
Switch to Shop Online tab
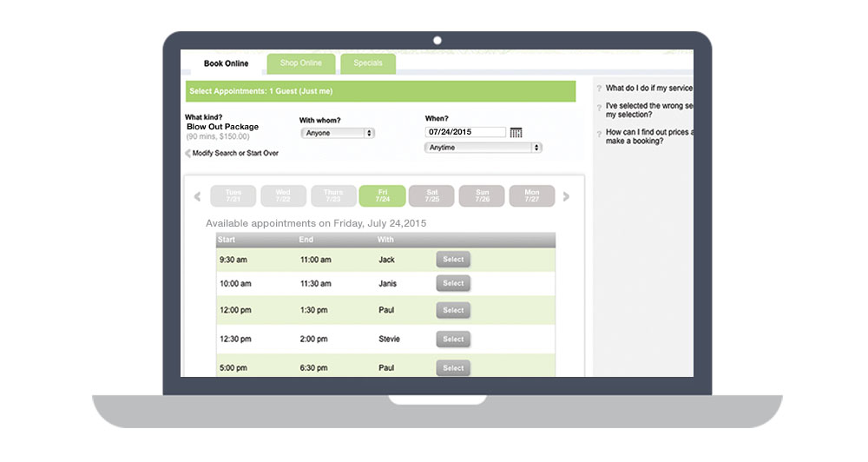[300, 63]
